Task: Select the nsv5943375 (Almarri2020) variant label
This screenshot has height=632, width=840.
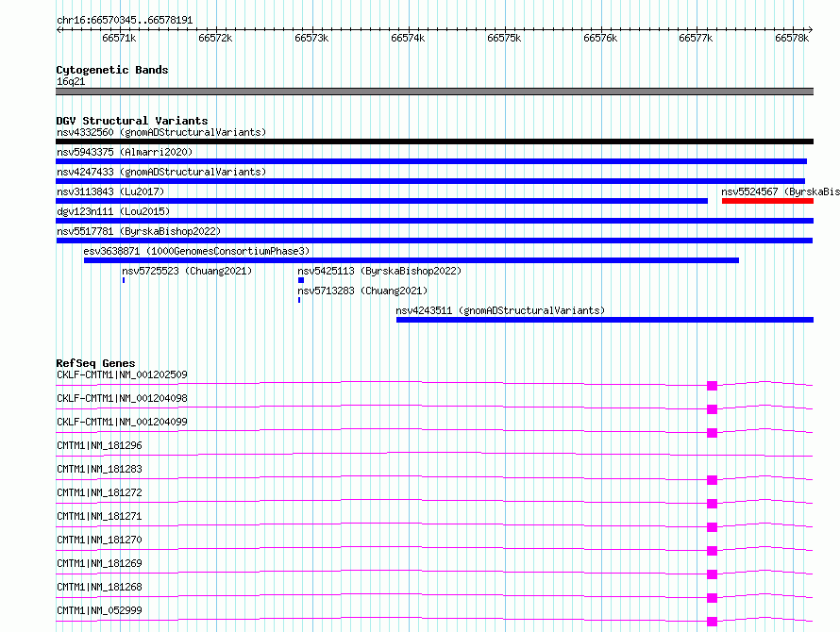Action: pyautogui.click(x=125, y=152)
